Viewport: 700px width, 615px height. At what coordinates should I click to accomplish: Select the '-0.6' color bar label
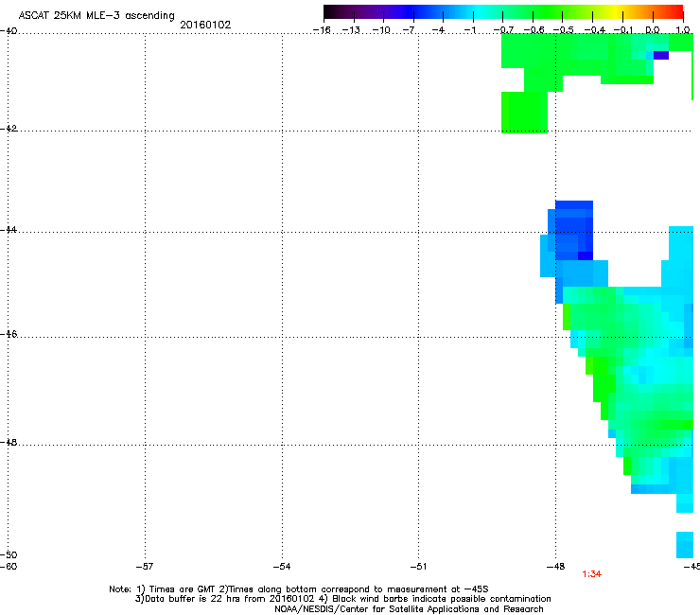[x=534, y=30]
